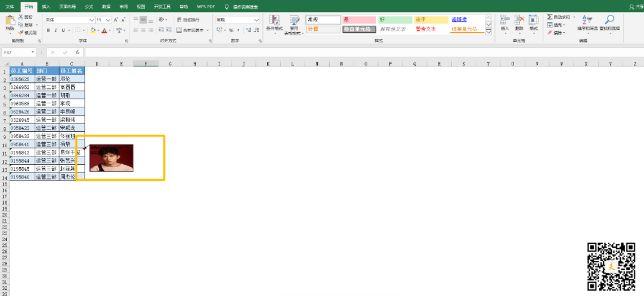Click the yellow fill color bucket
This screenshot has width=644, height=296.
[92, 30]
